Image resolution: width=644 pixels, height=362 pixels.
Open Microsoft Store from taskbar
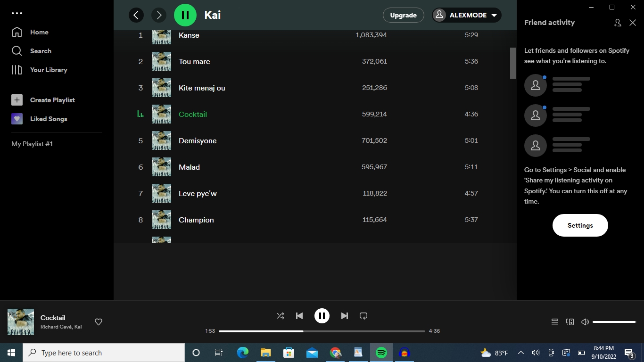(289, 353)
